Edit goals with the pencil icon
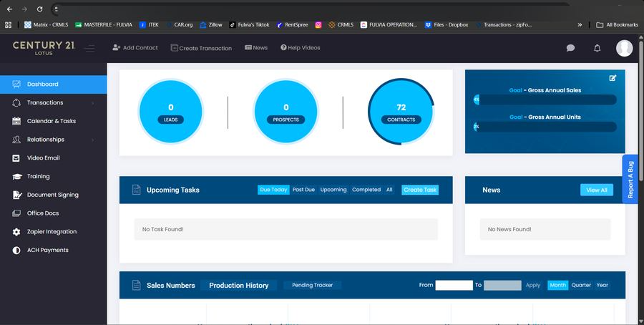Screen dimensions: 644x325 [x=613, y=78]
